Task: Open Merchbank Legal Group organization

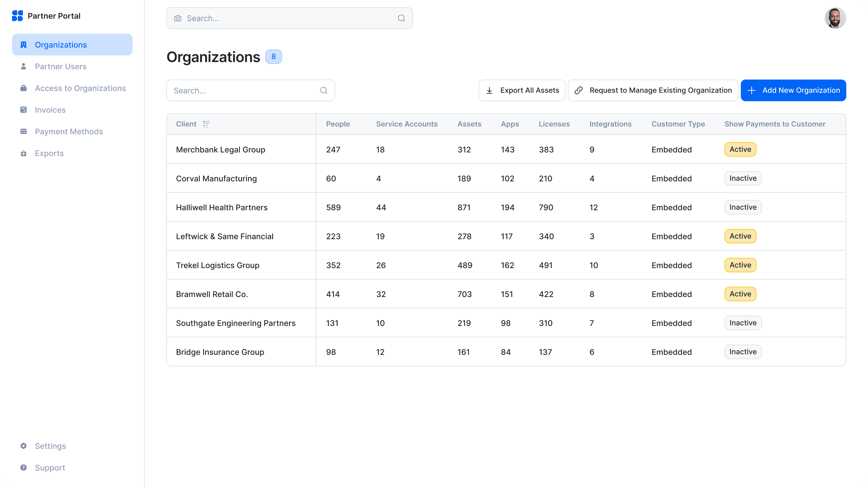Action: pos(220,149)
